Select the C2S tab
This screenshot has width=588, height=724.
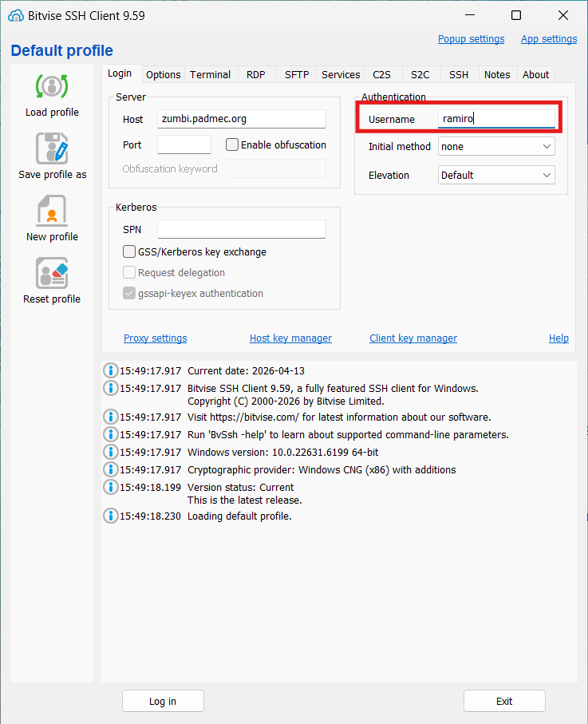pos(381,75)
